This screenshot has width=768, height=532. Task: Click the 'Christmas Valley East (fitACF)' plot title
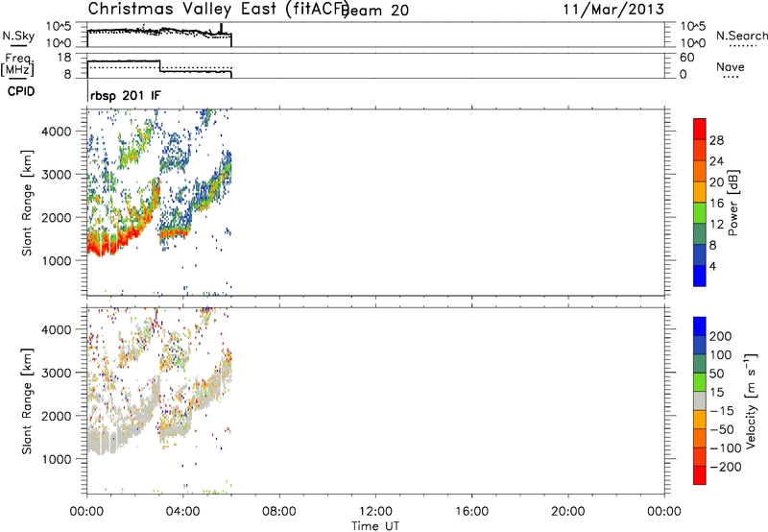click(219, 9)
